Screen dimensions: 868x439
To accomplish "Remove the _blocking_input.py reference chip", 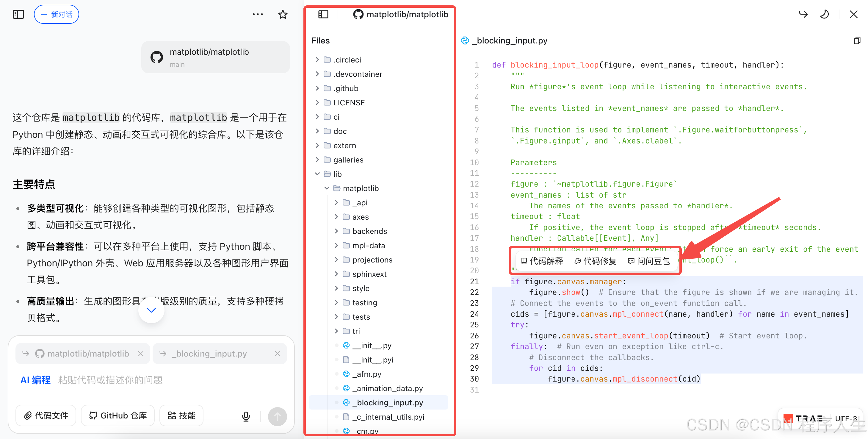I will tap(277, 353).
